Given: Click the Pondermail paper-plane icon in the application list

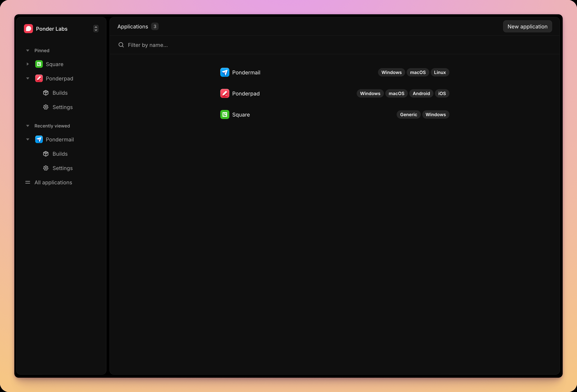Looking at the screenshot, I should pyautogui.click(x=225, y=72).
